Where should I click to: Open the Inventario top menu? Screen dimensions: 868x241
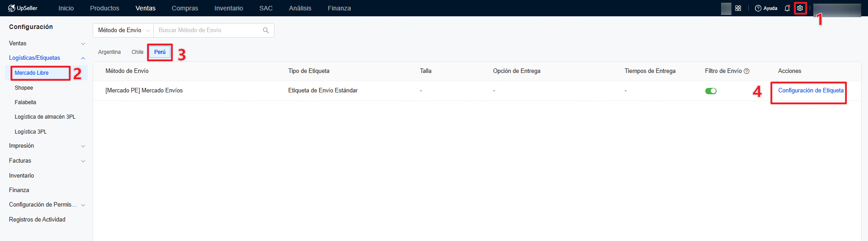point(228,8)
